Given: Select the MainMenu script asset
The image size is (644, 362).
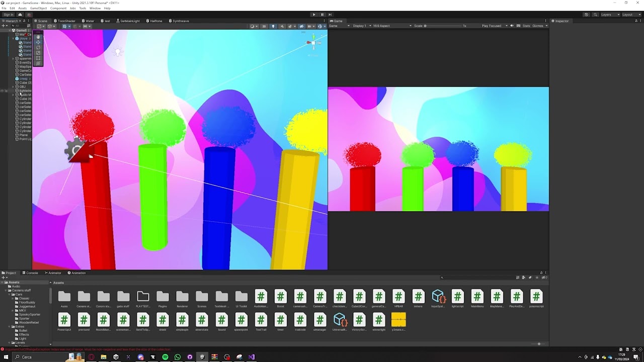Looking at the screenshot, I should click(x=477, y=299).
